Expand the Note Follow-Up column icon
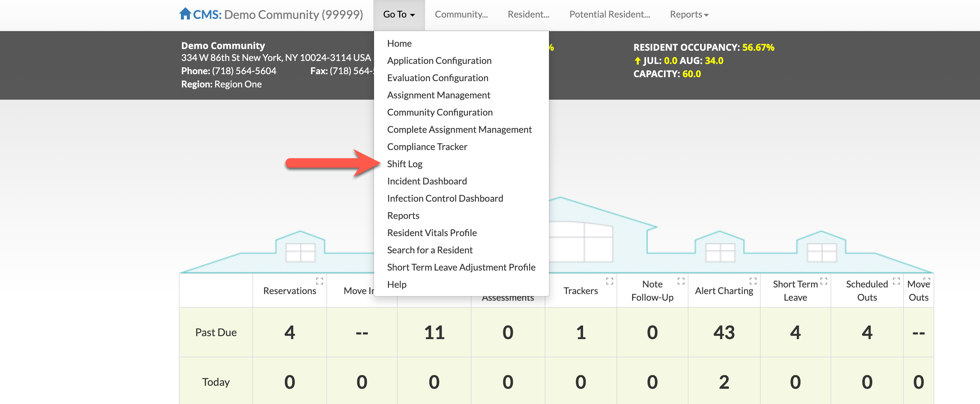 click(681, 281)
